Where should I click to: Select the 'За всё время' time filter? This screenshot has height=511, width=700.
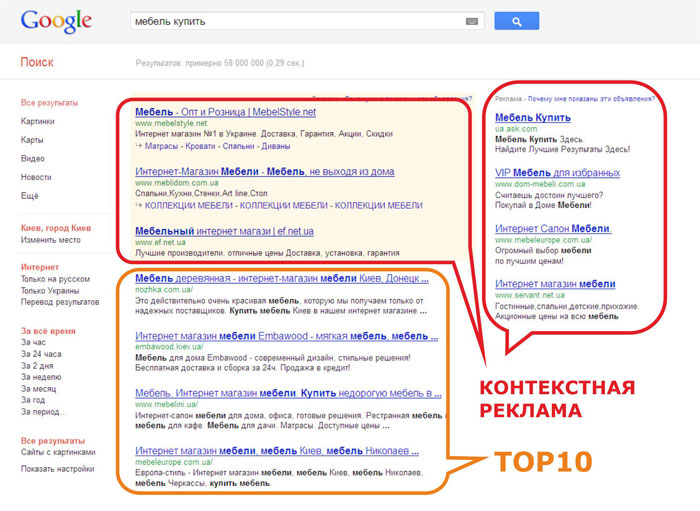pos(48,331)
